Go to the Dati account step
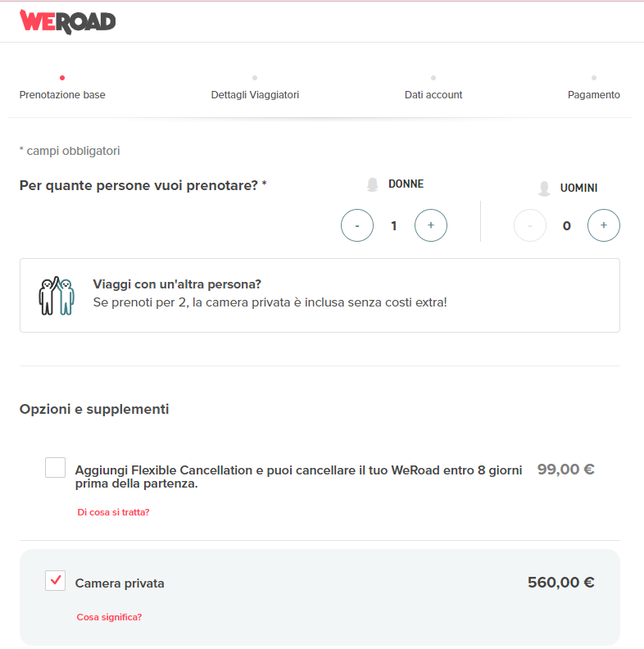This screenshot has height=649, width=644. [433, 95]
